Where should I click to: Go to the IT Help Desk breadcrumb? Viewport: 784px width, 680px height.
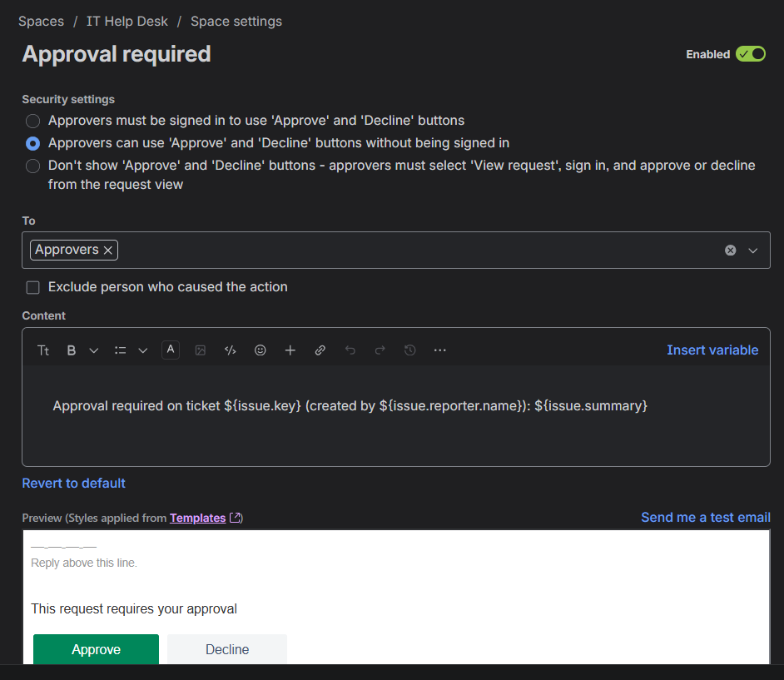coord(127,21)
